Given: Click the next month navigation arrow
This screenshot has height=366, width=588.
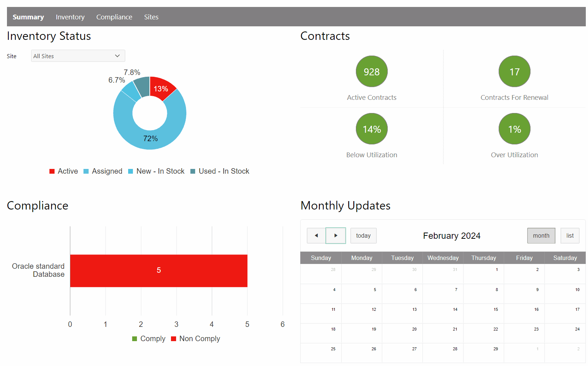Looking at the screenshot, I should click(x=336, y=235).
